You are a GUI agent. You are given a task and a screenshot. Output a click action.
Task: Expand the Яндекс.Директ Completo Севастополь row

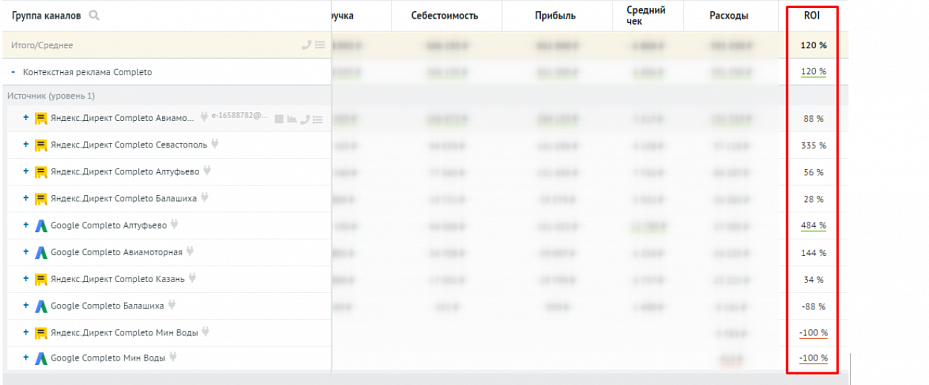(25, 145)
